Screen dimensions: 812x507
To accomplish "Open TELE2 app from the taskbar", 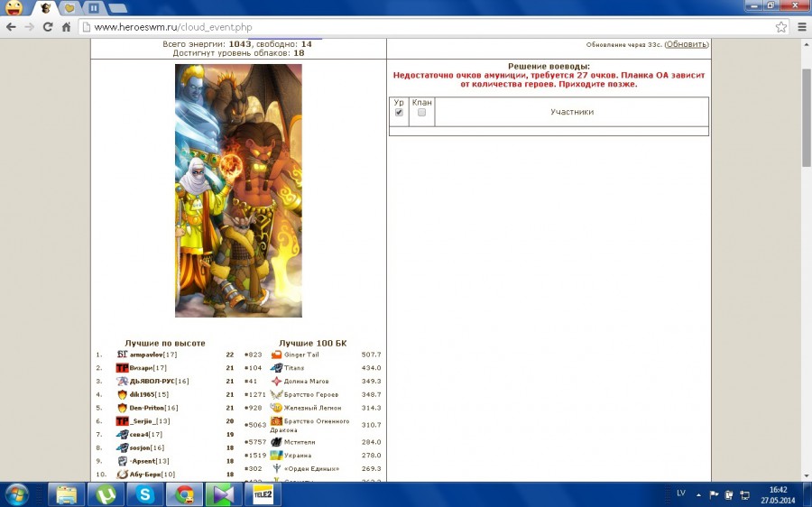I will (263, 495).
